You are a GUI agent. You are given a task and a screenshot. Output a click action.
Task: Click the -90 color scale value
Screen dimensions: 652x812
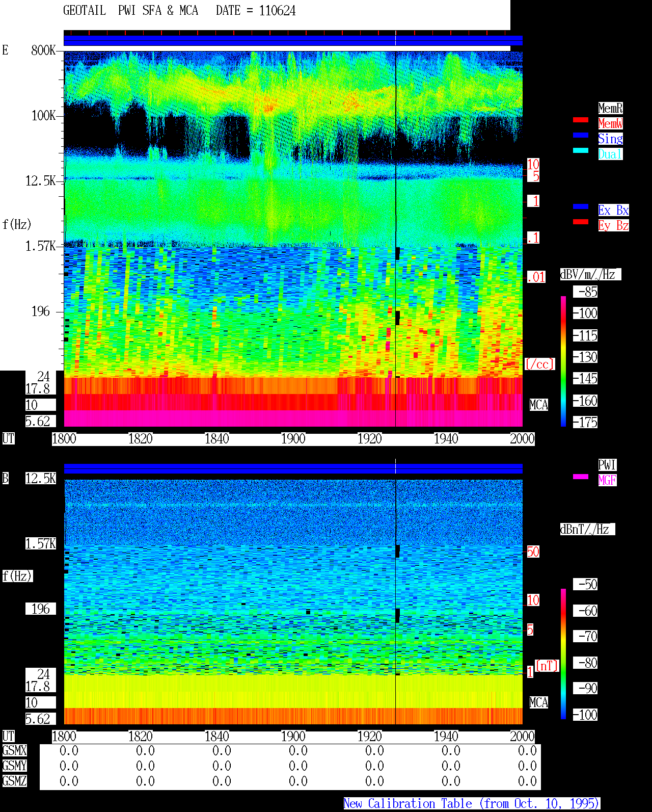pyautogui.click(x=585, y=688)
